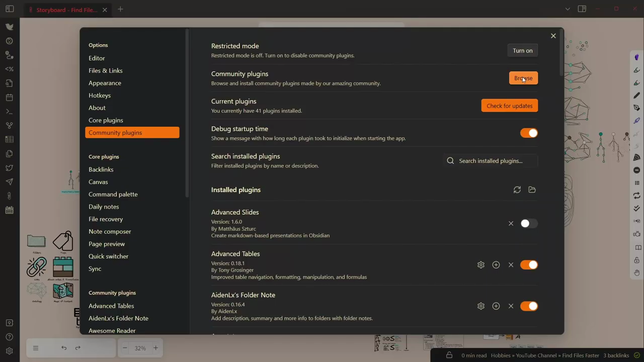This screenshot has height=362, width=644.
Task: Click plus hotkey icon for Advanced Tables
Action: tap(496, 264)
